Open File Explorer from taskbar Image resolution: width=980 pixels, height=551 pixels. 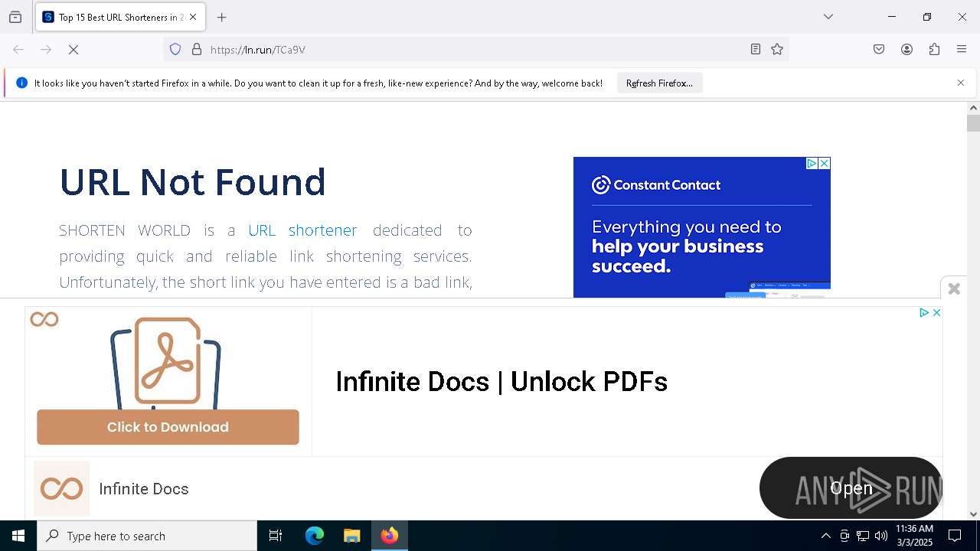(351, 536)
